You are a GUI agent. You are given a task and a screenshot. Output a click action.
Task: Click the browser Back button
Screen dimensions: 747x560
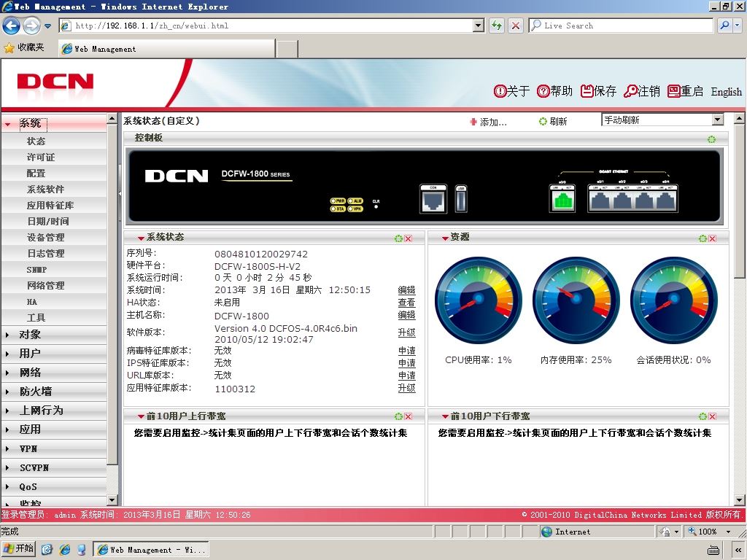point(12,26)
